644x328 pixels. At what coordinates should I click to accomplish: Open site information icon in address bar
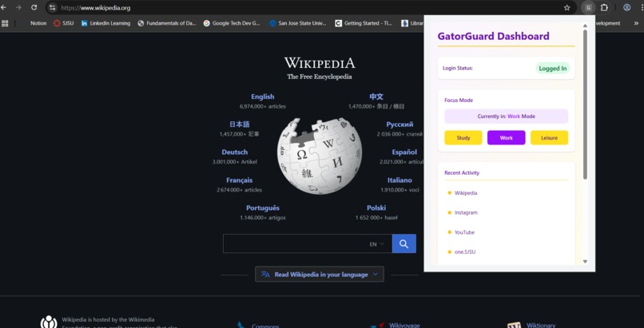point(52,7)
